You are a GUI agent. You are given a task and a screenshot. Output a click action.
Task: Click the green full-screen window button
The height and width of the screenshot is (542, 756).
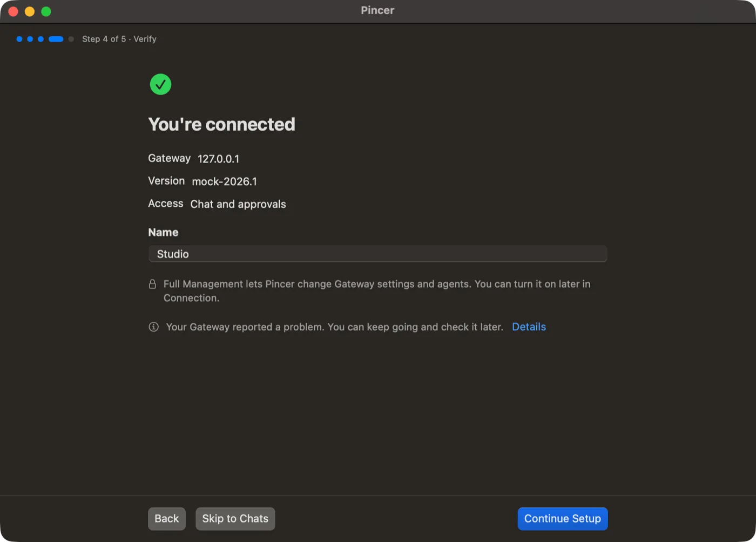click(46, 11)
